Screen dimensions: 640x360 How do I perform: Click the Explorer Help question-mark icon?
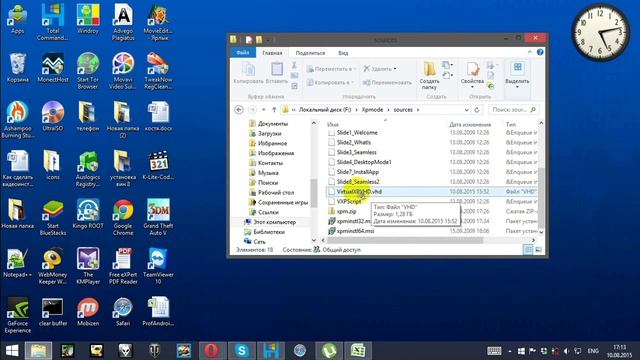click(540, 52)
